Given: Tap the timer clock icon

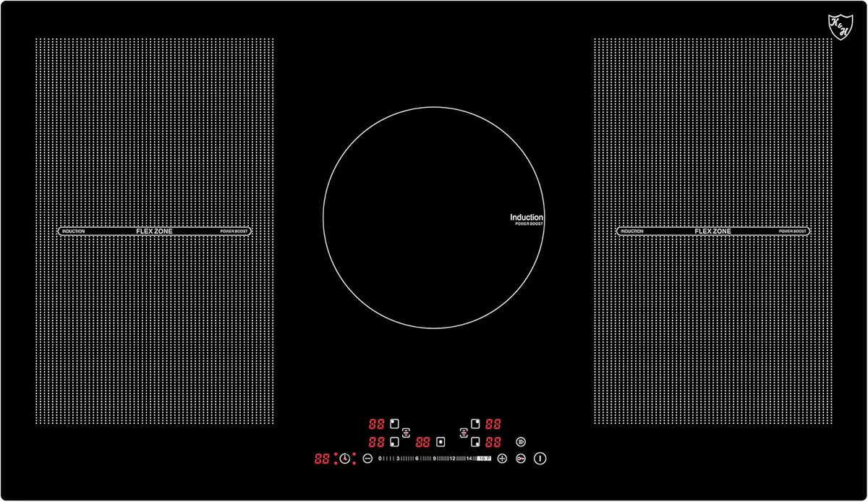Looking at the screenshot, I should 345,459.
